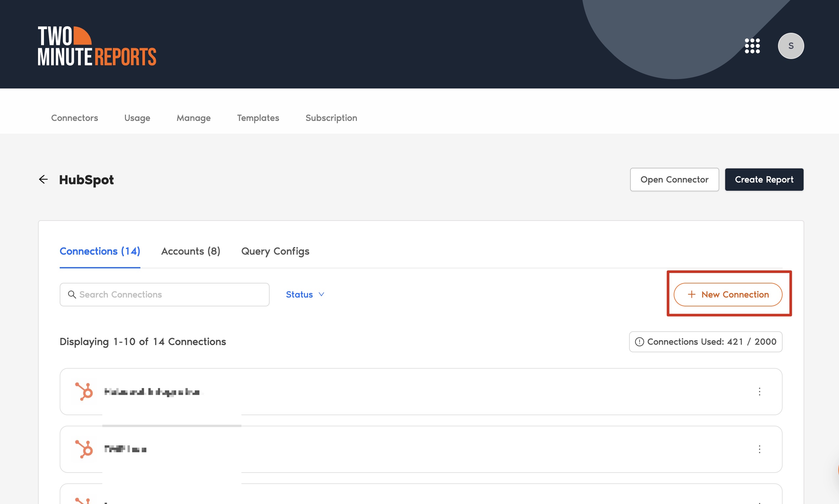Click the Open Connector button
The height and width of the screenshot is (504, 839).
(674, 179)
